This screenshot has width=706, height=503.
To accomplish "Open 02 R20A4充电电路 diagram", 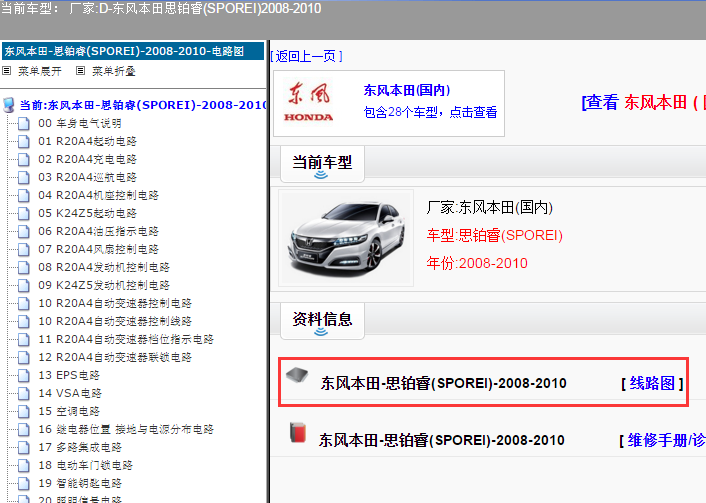I will click(87, 159).
